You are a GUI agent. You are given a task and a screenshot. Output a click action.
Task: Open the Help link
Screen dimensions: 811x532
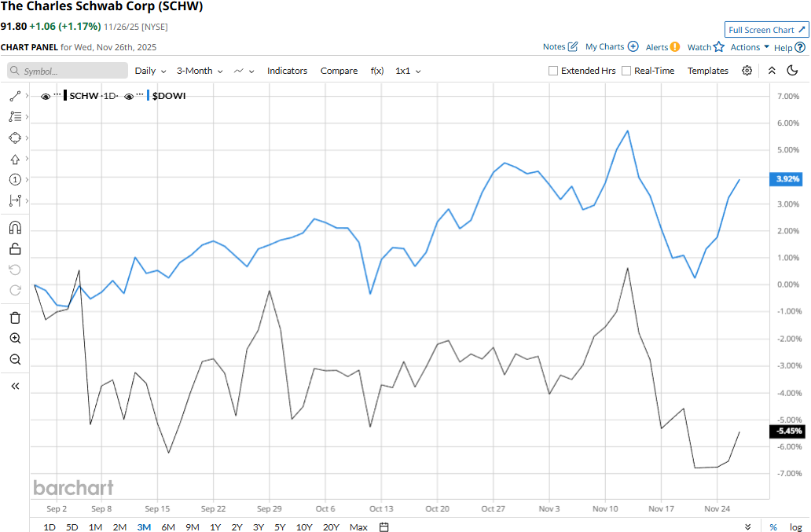[x=789, y=48]
